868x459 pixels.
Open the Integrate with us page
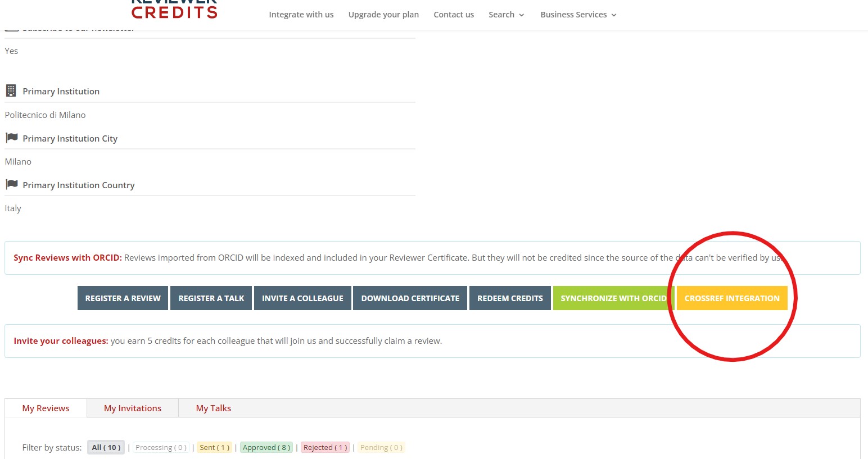click(301, 15)
